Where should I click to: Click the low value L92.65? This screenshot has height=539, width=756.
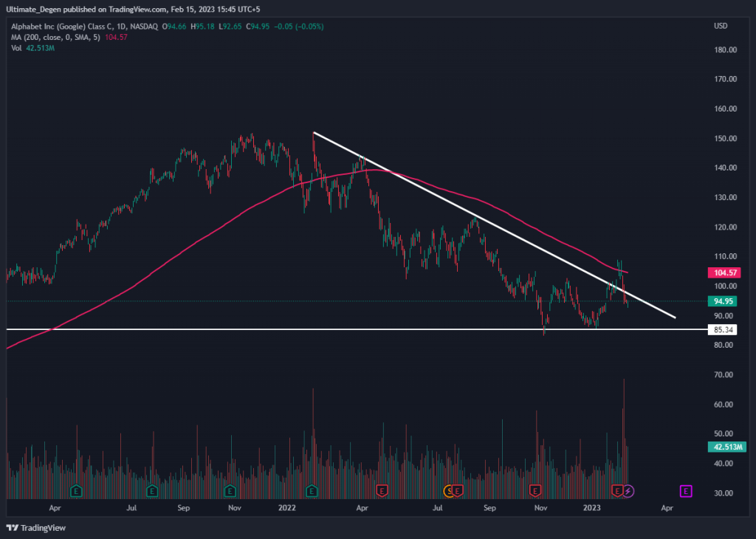click(230, 27)
